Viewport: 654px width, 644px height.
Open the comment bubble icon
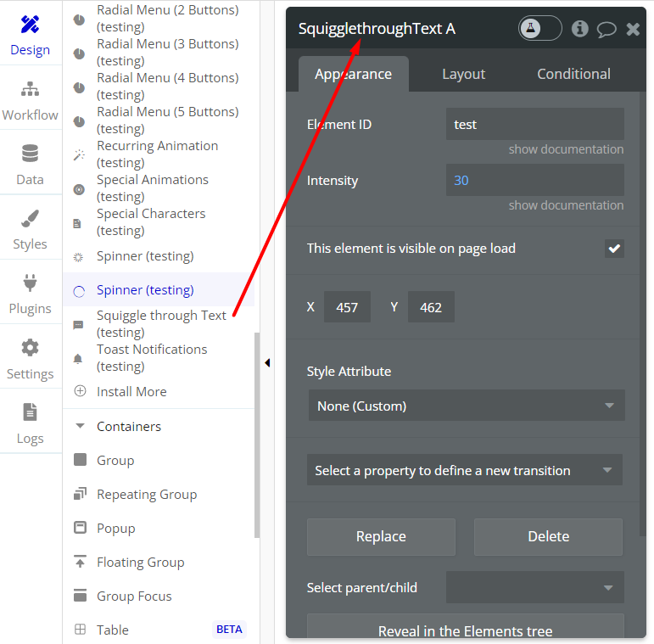606,29
